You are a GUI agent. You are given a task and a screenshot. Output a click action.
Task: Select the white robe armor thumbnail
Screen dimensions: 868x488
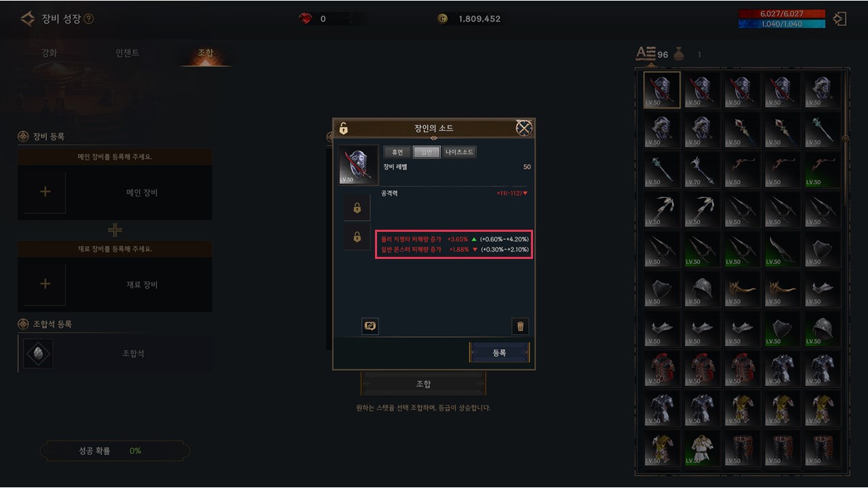click(701, 447)
